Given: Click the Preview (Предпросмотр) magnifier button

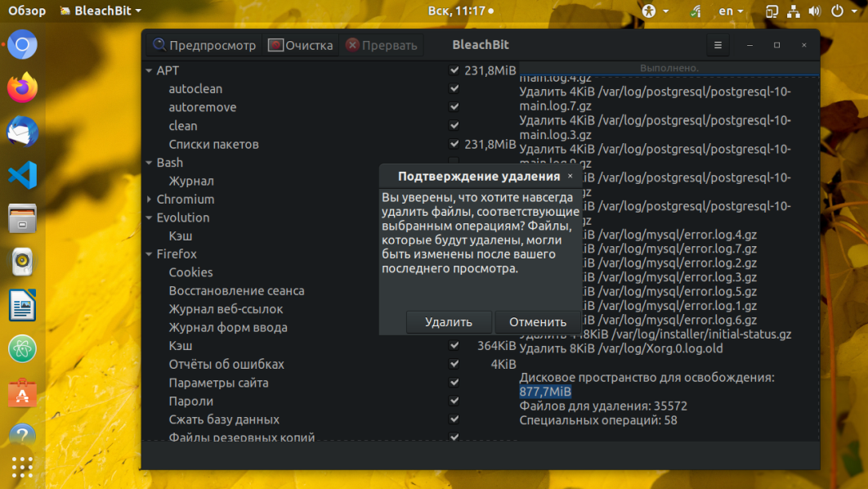Looking at the screenshot, I should pos(203,46).
